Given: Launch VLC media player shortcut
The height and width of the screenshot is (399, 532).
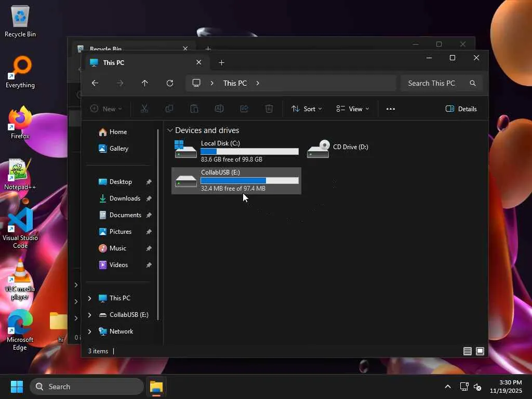Looking at the screenshot, I should pos(20,280).
